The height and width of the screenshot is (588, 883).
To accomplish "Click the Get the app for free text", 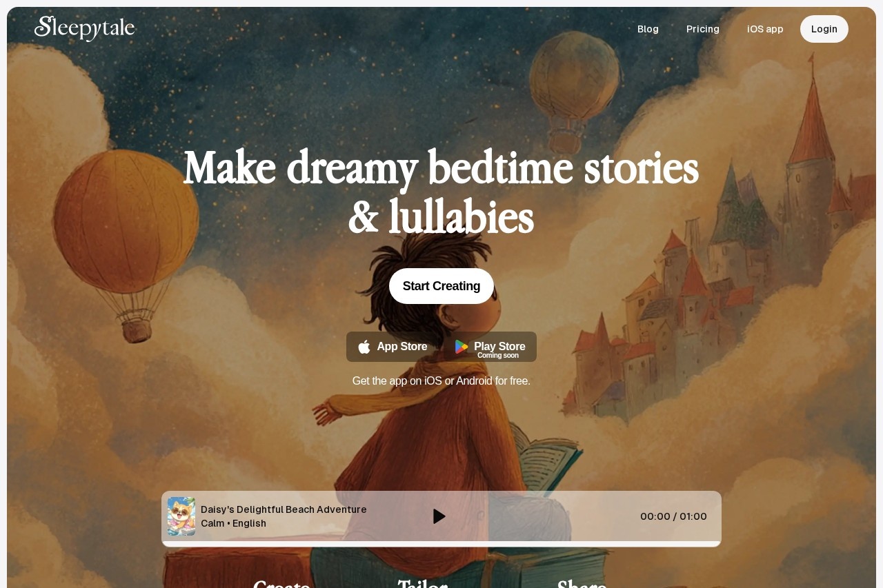I will (441, 381).
